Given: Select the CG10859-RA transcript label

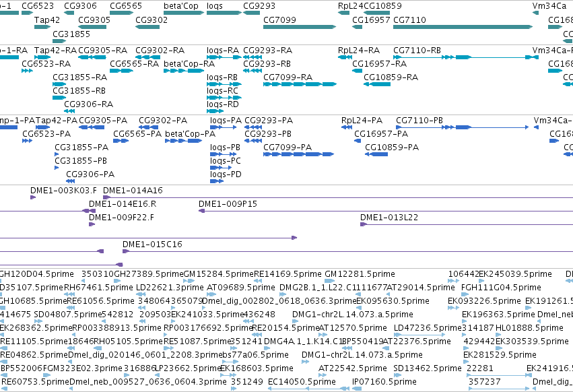Looking at the screenshot, I should click(x=391, y=77).
